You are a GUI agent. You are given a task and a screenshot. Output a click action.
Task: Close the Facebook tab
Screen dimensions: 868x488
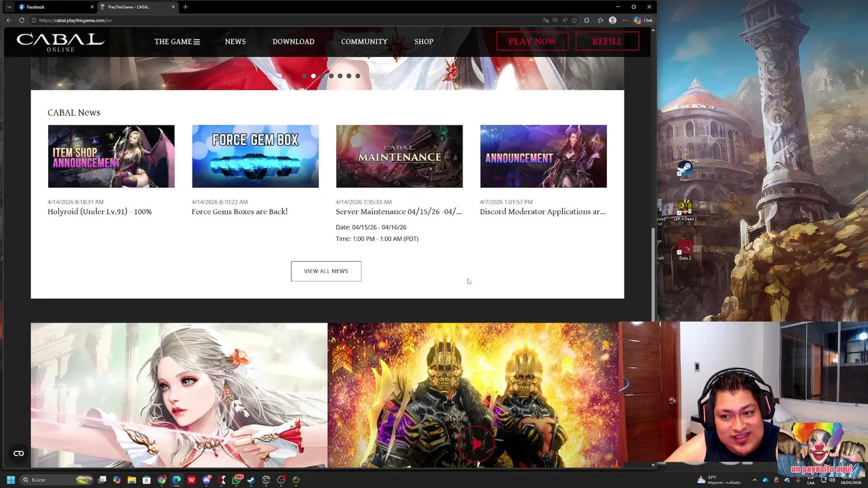tap(92, 7)
